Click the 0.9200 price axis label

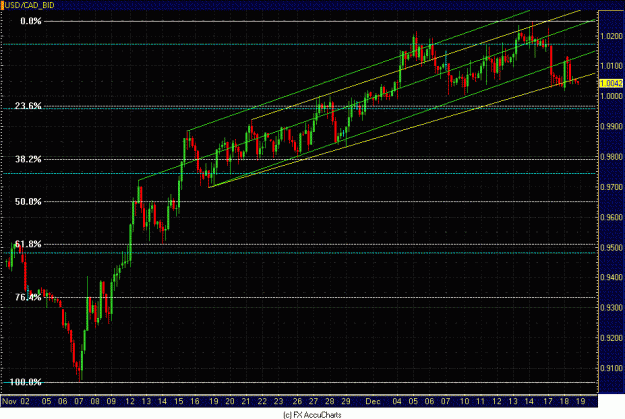(611, 338)
